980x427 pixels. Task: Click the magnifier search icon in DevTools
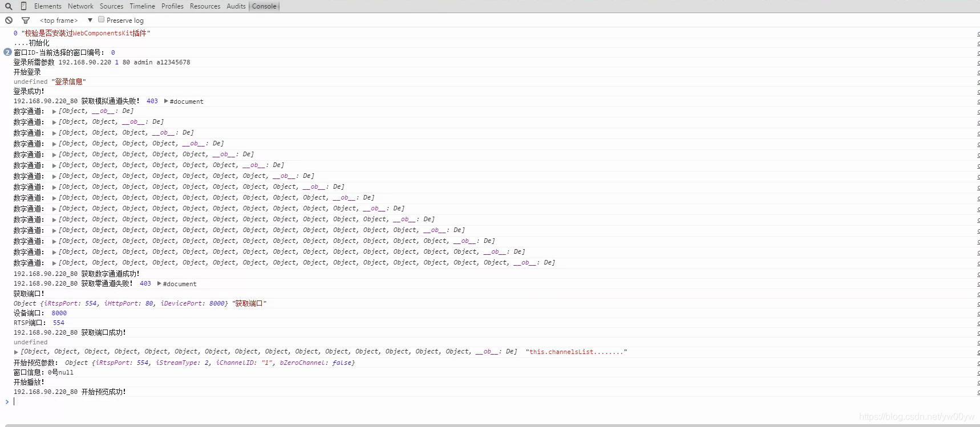pyautogui.click(x=9, y=6)
